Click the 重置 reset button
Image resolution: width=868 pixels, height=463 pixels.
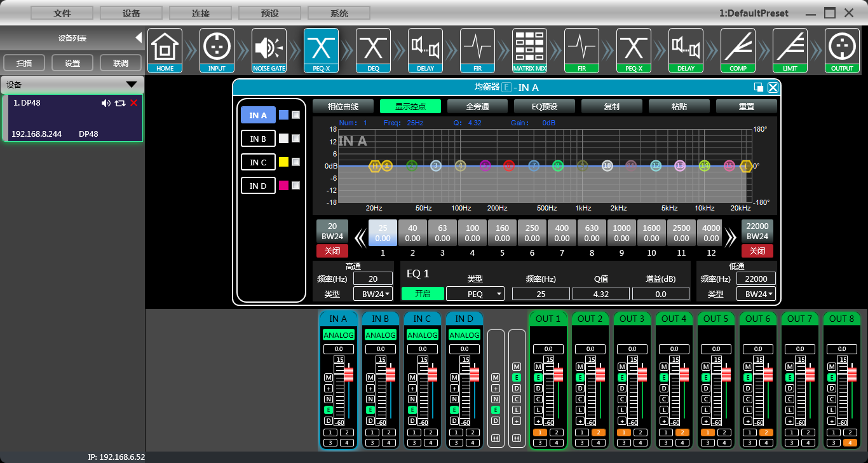(x=747, y=107)
